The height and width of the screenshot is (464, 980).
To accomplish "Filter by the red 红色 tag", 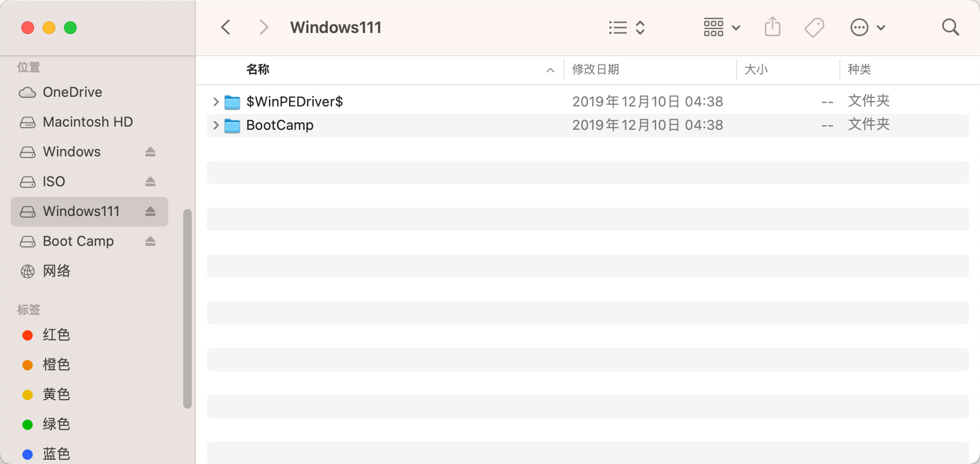I will pyautogui.click(x=89, y=335).
